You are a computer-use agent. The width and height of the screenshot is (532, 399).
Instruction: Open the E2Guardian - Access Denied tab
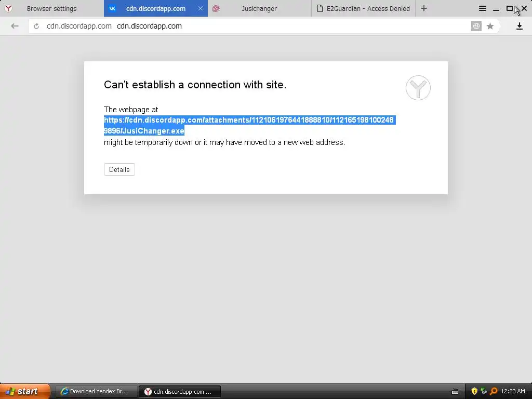coord(363,8)
